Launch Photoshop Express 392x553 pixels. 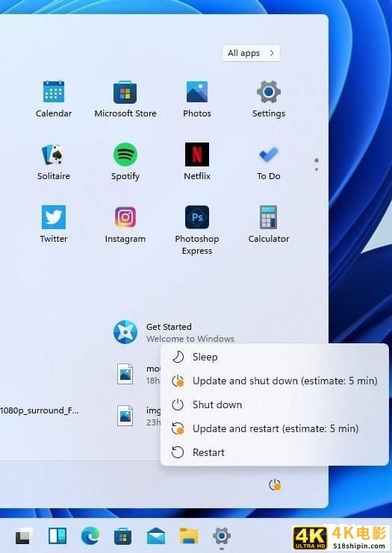click(x=197, y=230)
